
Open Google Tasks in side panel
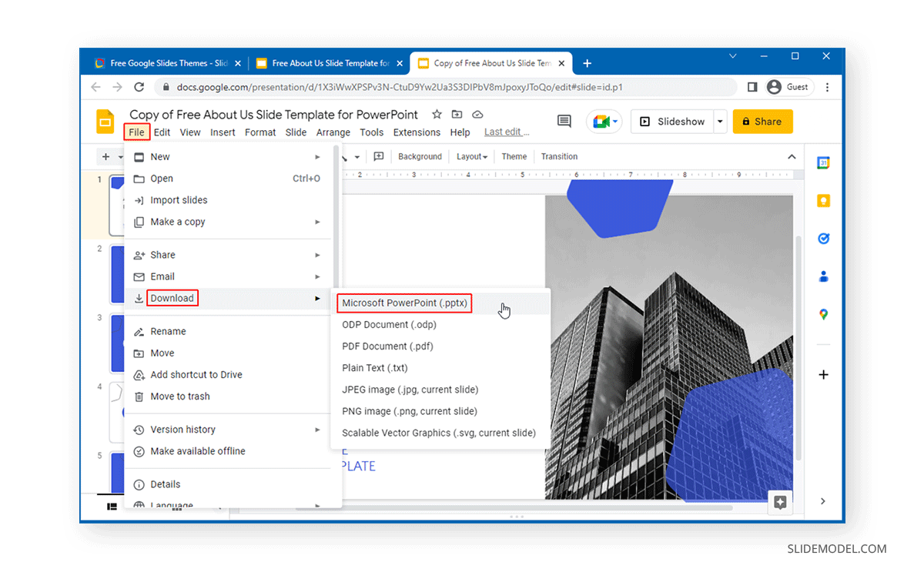pos(823,239)
